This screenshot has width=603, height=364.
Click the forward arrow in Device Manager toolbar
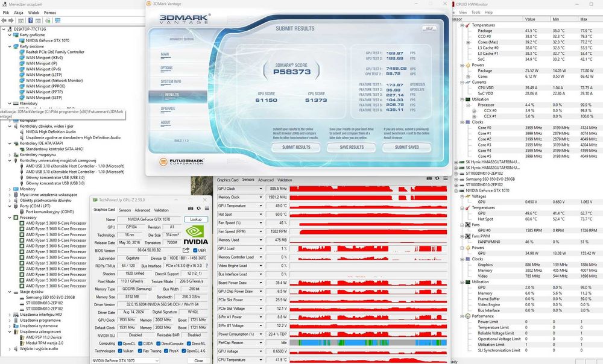click(11, 20)
